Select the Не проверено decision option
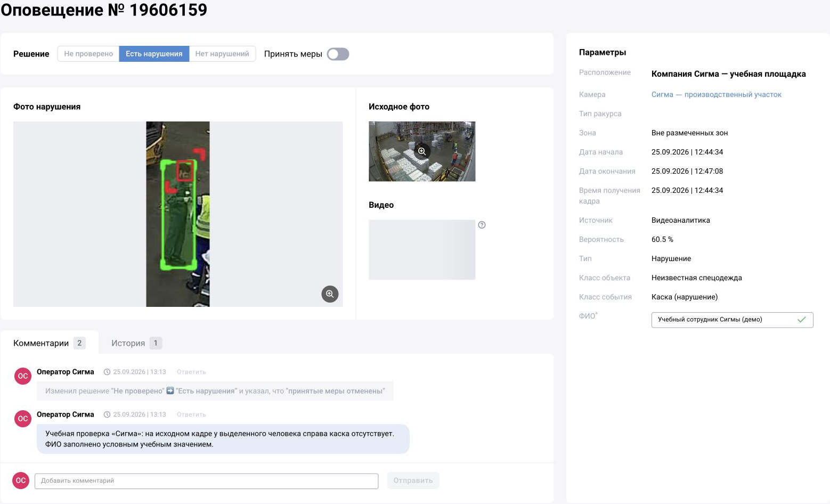The width and height of the screenshot is (830, 504). [88, 54]
